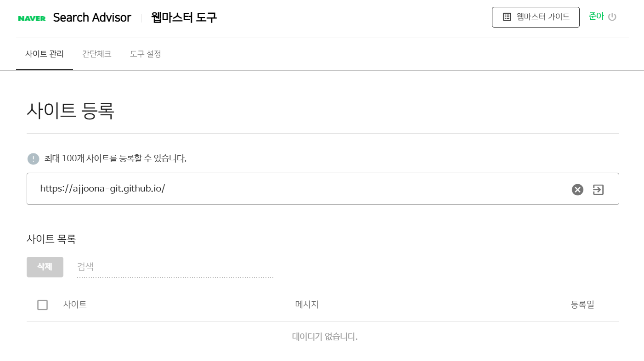Click the 사이트 목록 heading

(51, 239)
